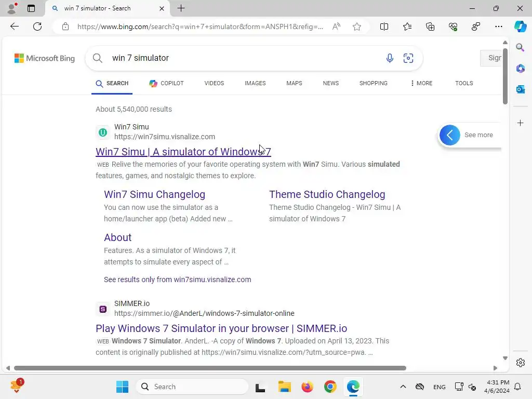
Task: Click the win7simu.visnalize.com URL
Action: coord(165,137)
